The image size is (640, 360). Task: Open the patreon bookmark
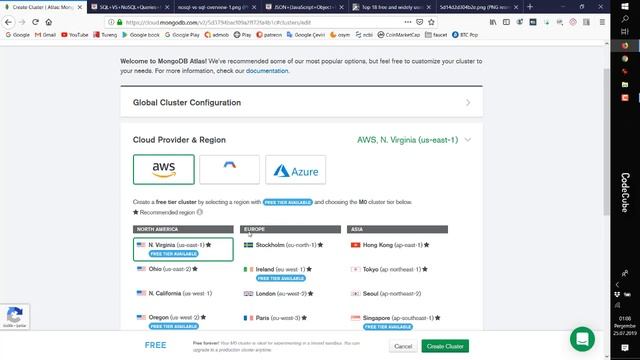tap(269, 35)
